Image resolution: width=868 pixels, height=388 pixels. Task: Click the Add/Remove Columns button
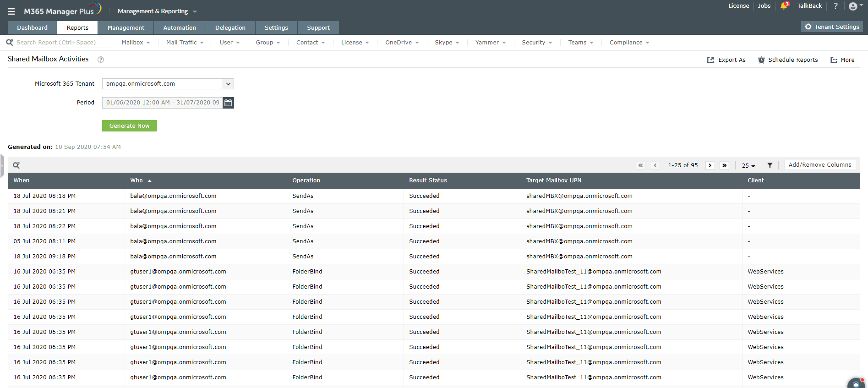tap(820, 165)
